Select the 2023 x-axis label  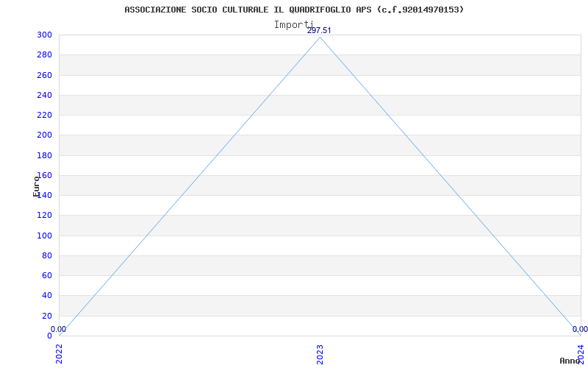coord(320,354)
